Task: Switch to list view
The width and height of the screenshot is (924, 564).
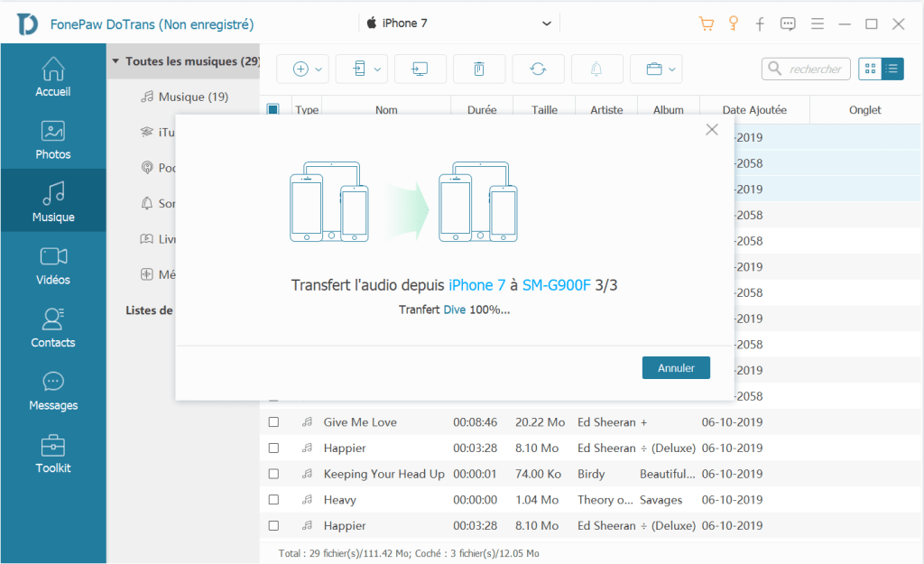Action: (x=892, y=69)
